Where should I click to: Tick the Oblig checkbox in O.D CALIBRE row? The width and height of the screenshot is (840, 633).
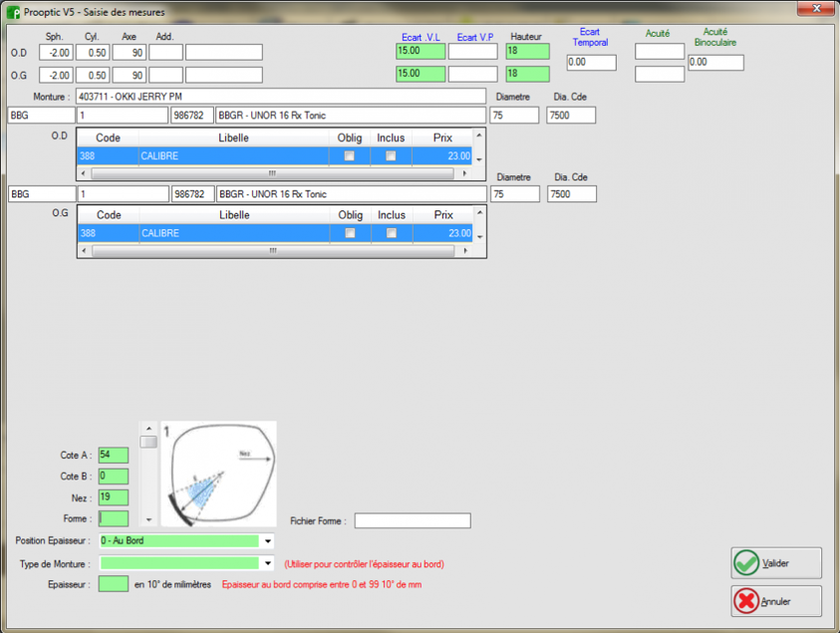point(350,156)
